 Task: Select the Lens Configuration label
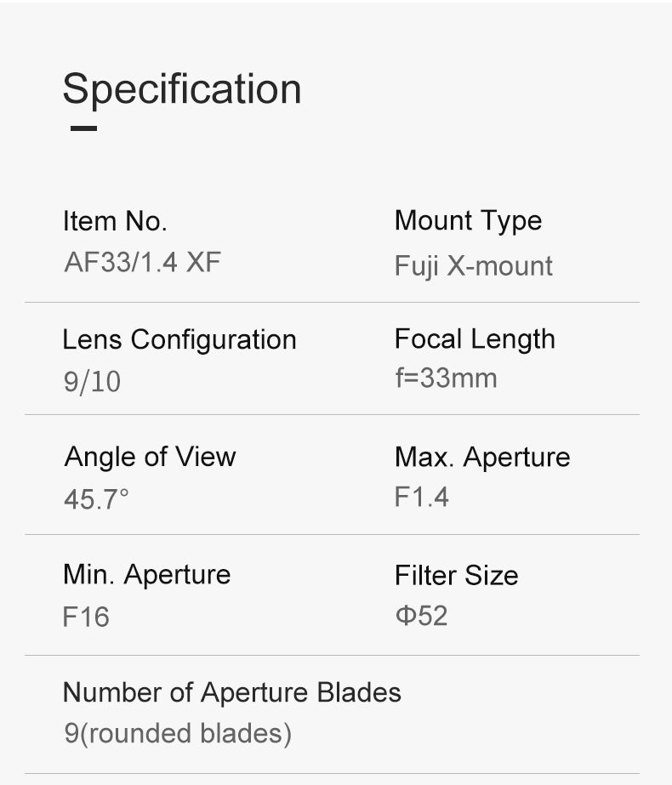pyautogui.click(x=179, y=339)
